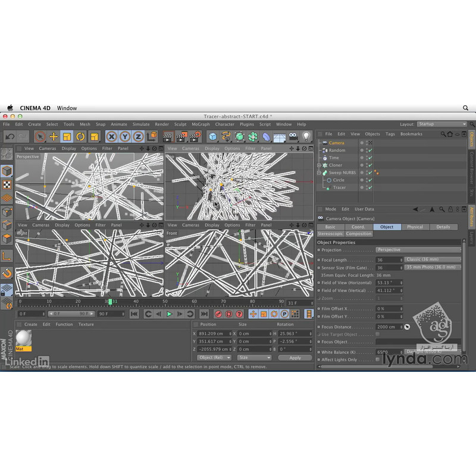Image resolution: width=476 pixels, height=476 pixels.
Task: Open the Layout Startup dropdown
Action: [441, 124]
